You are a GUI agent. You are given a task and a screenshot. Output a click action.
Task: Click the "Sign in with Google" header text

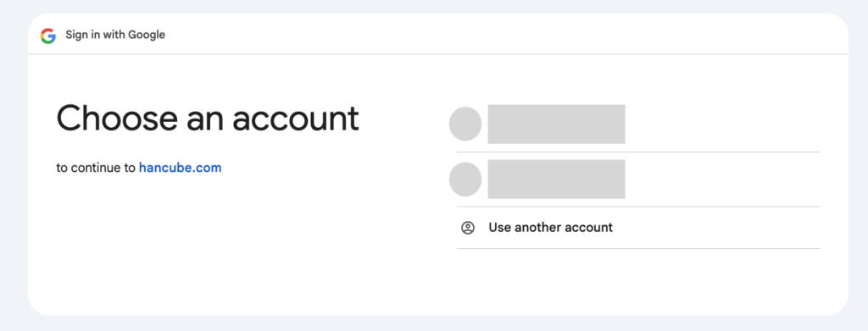pyautogui.click(x=115, y=35)
